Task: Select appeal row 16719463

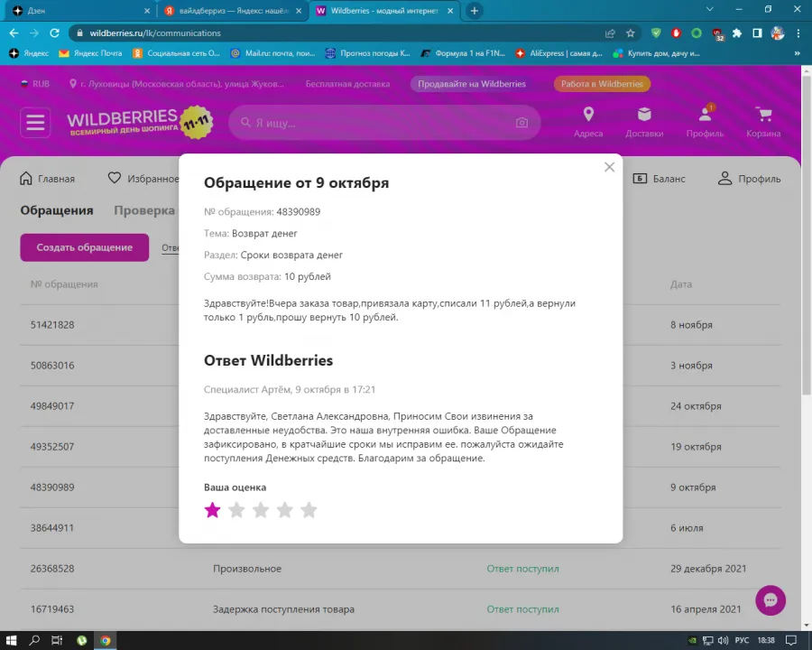Action: (401, 609)
